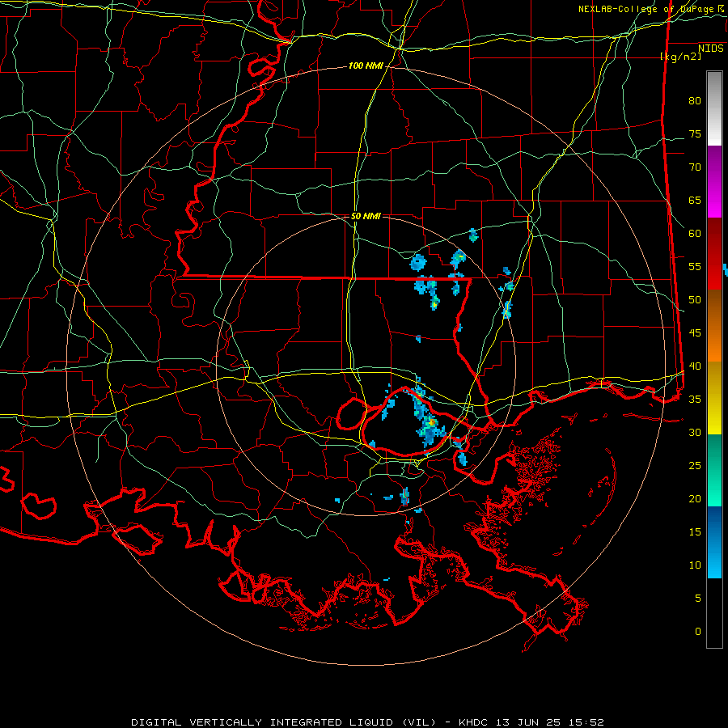The image size is (728, 728).
Task: Click the legend value 35
Action: 695,400
